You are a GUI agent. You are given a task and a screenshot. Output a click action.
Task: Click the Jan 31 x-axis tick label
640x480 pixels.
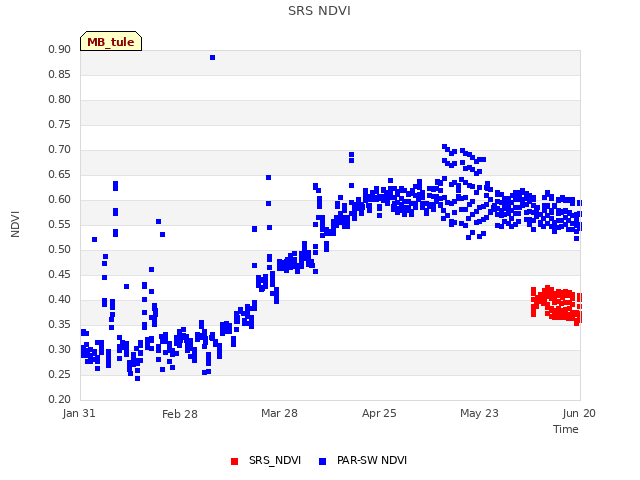(x=79, y=413)
